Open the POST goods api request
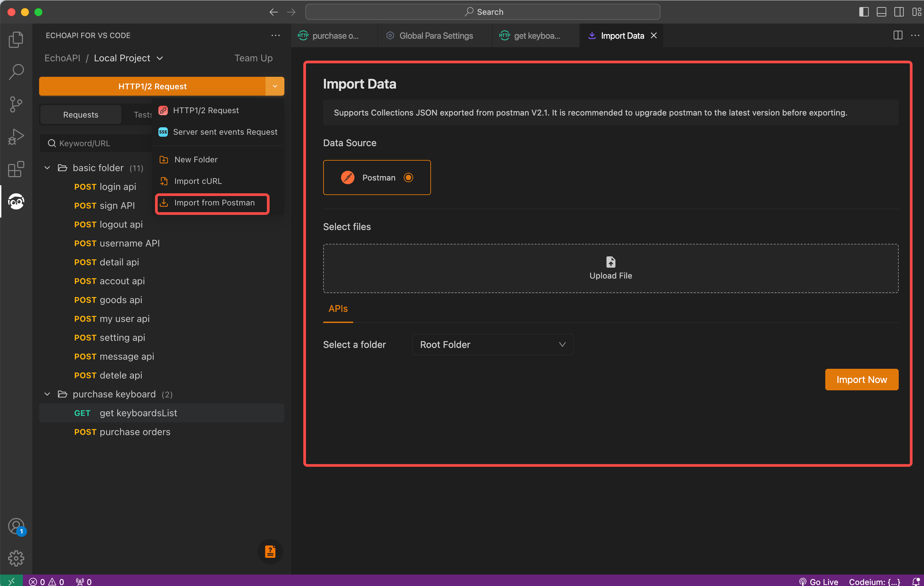924x586 pixels. coord(161,300)
